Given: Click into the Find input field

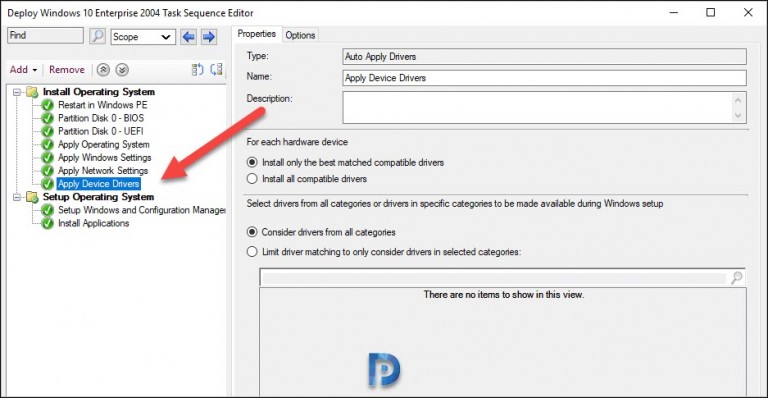Looking at the screenshot, I should [x=46, y=35].
